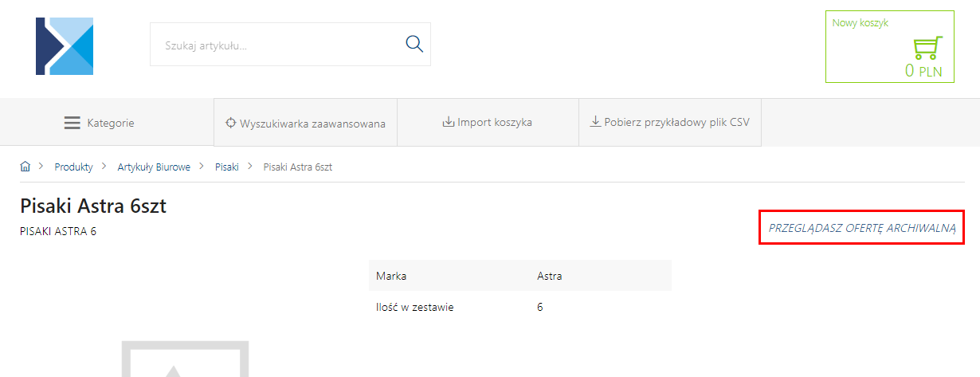Viewport: 980px width, 377px height.
Task: Click the magnifier search icon
Action: coord(414,44)
